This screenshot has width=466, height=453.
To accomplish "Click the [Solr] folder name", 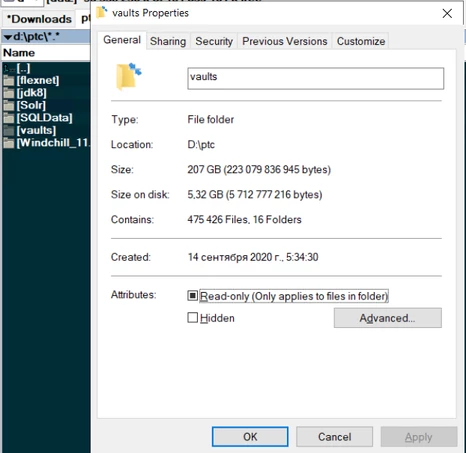I will coord(31,105).
